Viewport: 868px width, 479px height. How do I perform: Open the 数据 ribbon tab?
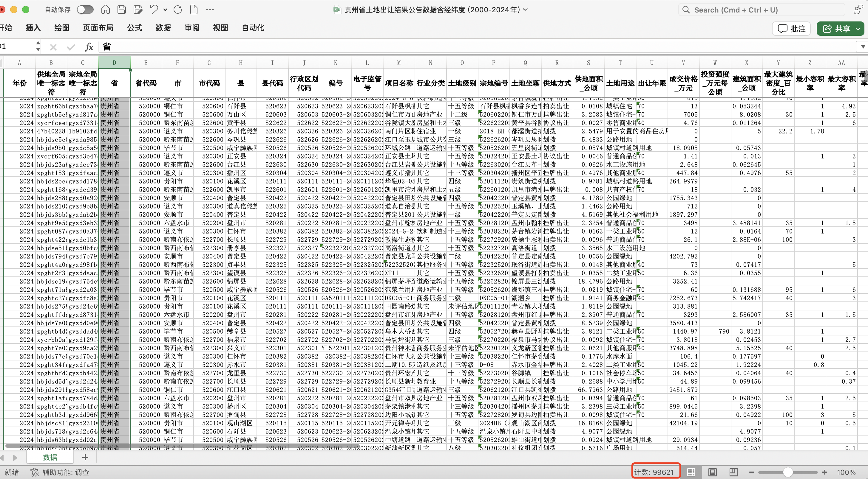pyautogui.click(x=163, y=28)
